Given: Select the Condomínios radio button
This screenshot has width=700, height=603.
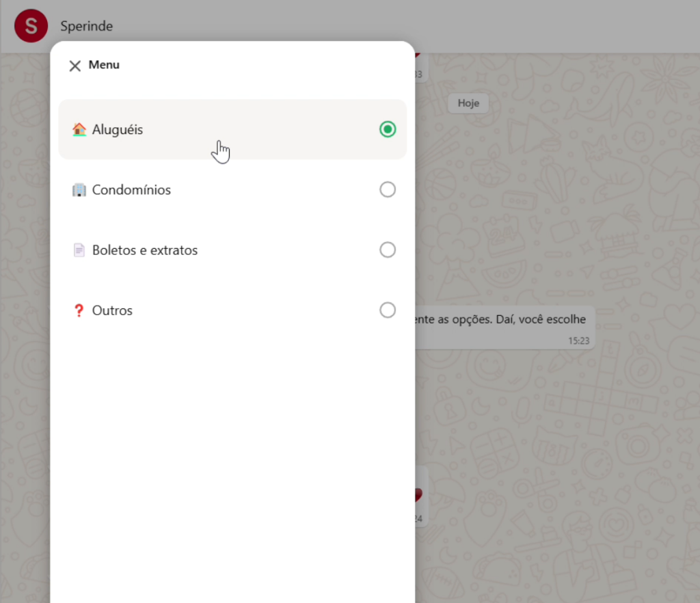Looking at the screenshot, I should point(388,189).
